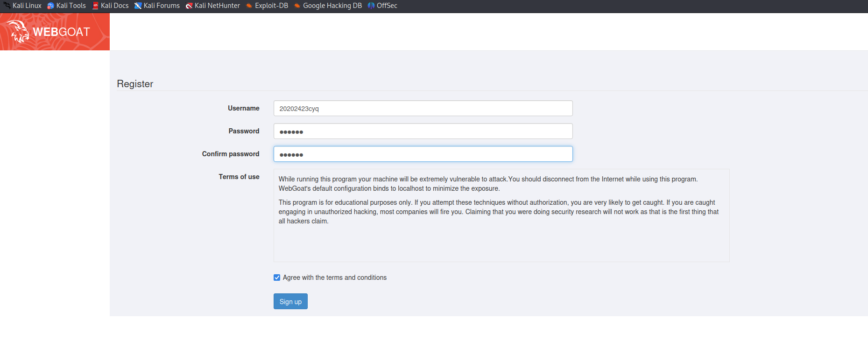Open the Kali Forums bookmark
Screen dimensions: 868x340
(157, 6)
